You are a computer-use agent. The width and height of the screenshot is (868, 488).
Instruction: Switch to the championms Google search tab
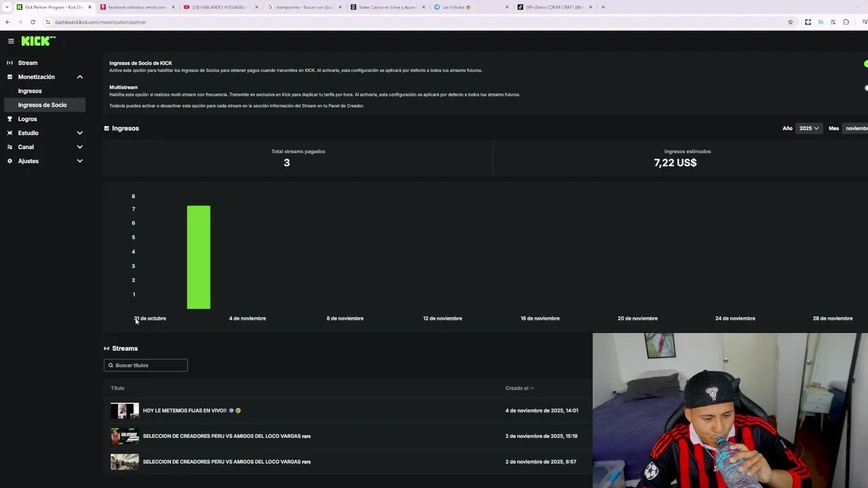coord(304,7)
